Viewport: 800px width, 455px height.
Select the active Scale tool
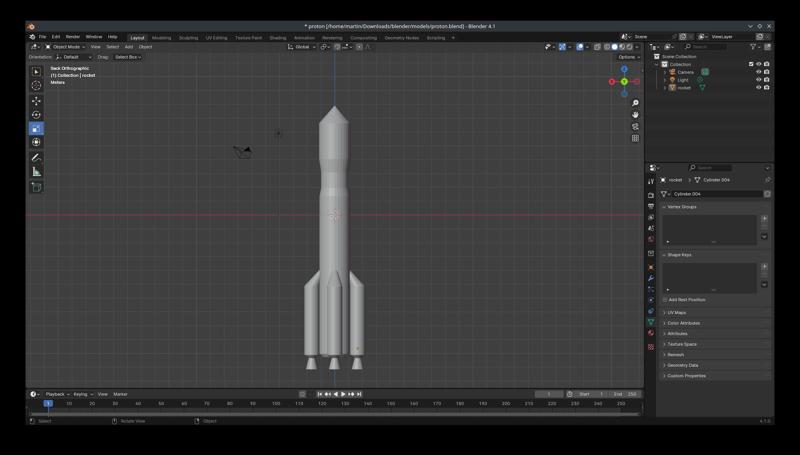36,129
